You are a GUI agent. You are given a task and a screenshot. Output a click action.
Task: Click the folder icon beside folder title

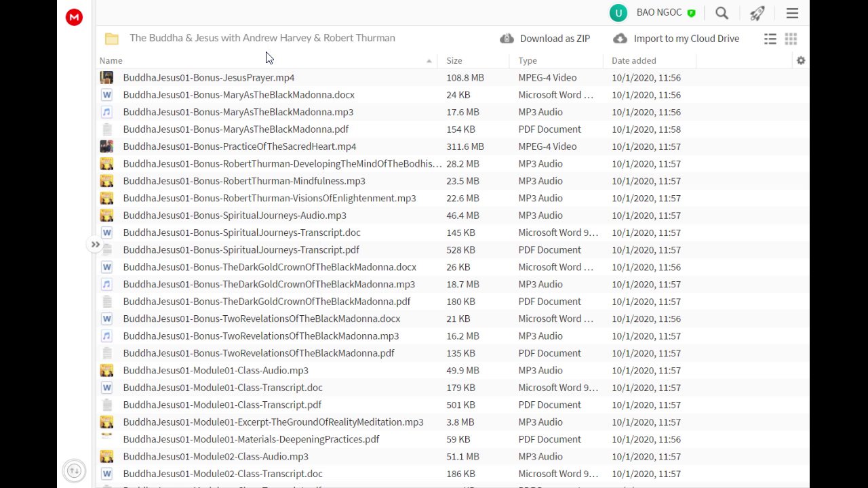112,39
